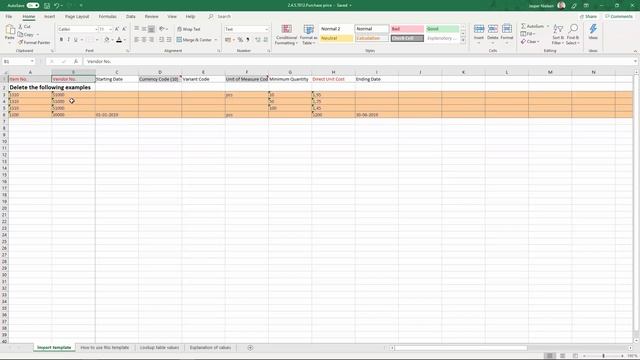The height and width of the screenshot is (360, 640).
Task: Click the Accounting Number Format icon
Action: [x=228, y=40]
